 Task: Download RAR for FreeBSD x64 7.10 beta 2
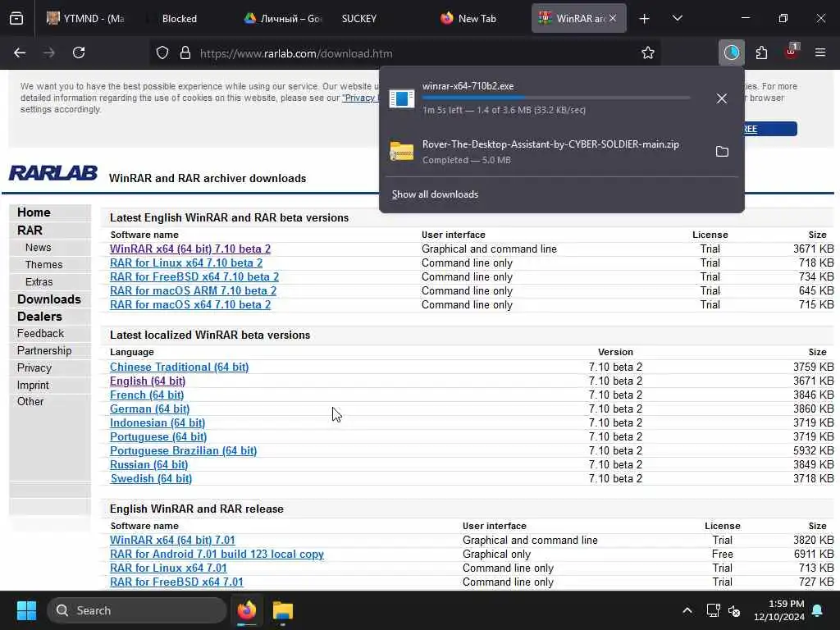coord(194,277)
